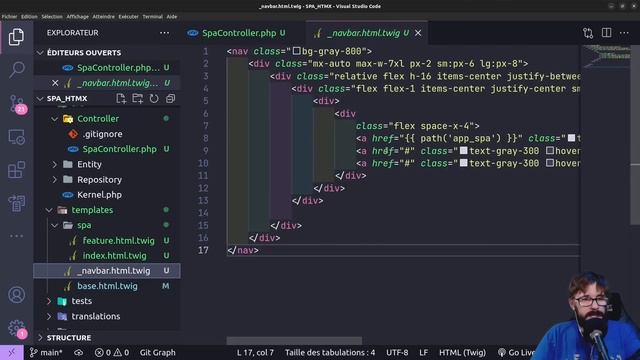Screen dimensions: 640x360
Task: Open the Sélection menu
Action: coord(52,17)
